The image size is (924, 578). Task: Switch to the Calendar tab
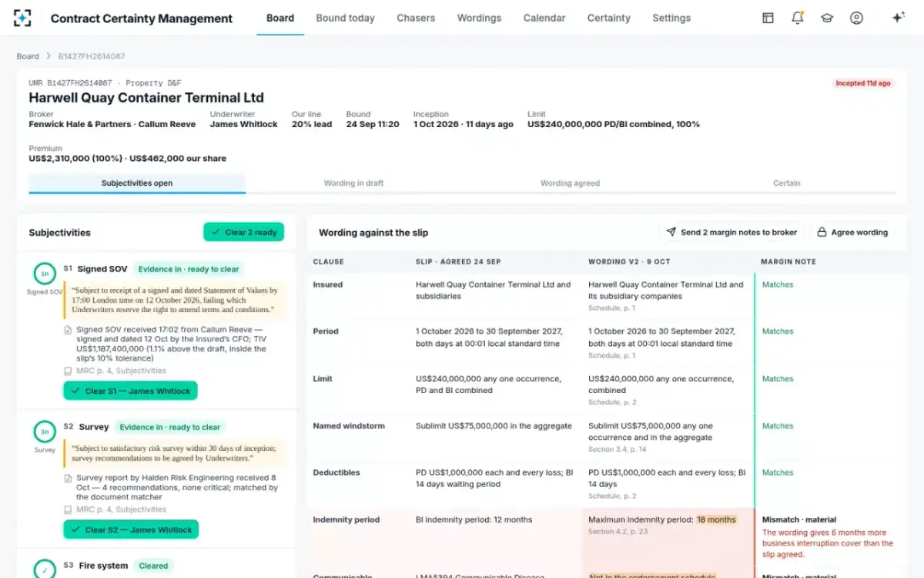click(544, 18)
